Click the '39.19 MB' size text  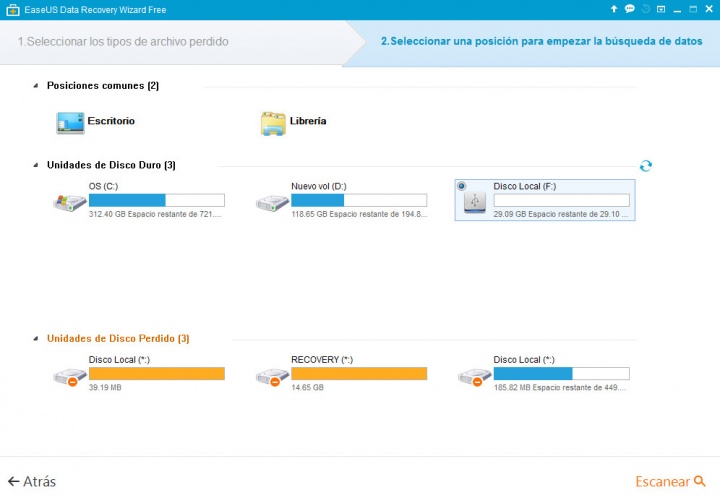click(x=105, y=388)
